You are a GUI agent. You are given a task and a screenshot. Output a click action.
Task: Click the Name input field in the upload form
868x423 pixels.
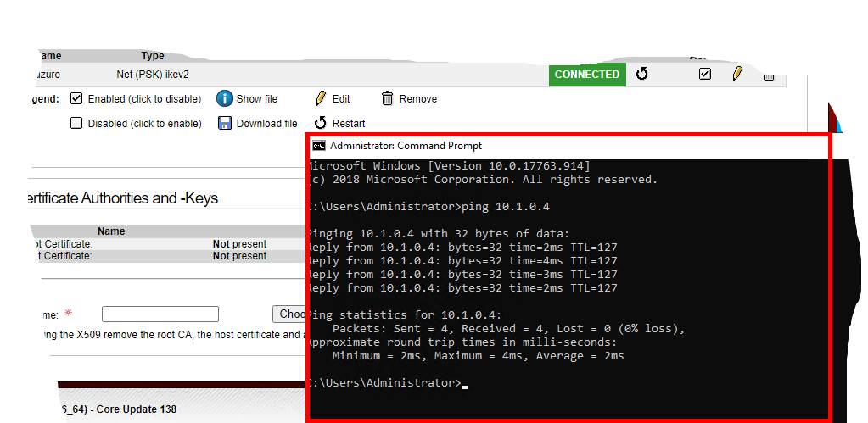pyautogui.click(x=160, y=314)
